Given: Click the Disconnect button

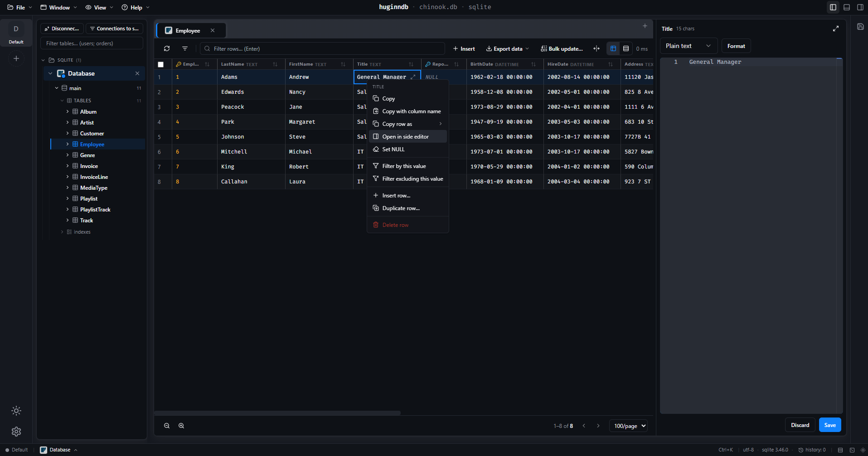Looking at the screenshot, I should [x=62, y=29].
